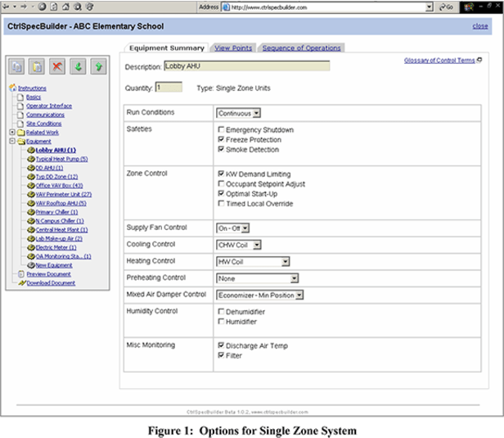This screenshot has width=504, height=438.
Task: Click the move down green arrow icon
Action: 78,65
